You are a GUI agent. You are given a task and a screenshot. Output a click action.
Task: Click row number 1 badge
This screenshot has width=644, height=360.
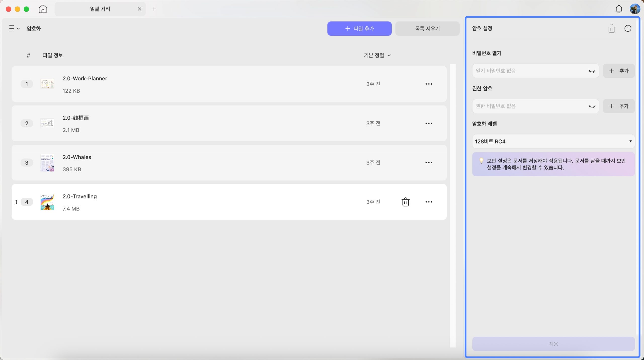click(x=27, y=84)
